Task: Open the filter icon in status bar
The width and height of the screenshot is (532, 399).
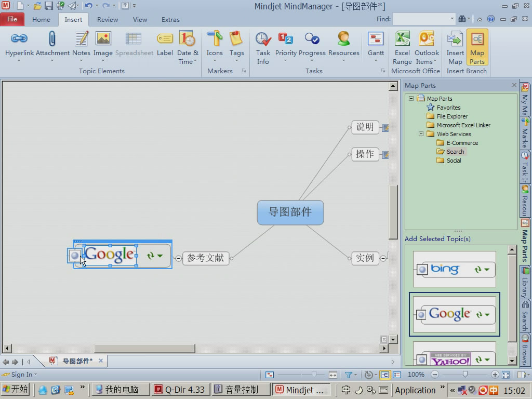Action: click(x=349, y=375)
